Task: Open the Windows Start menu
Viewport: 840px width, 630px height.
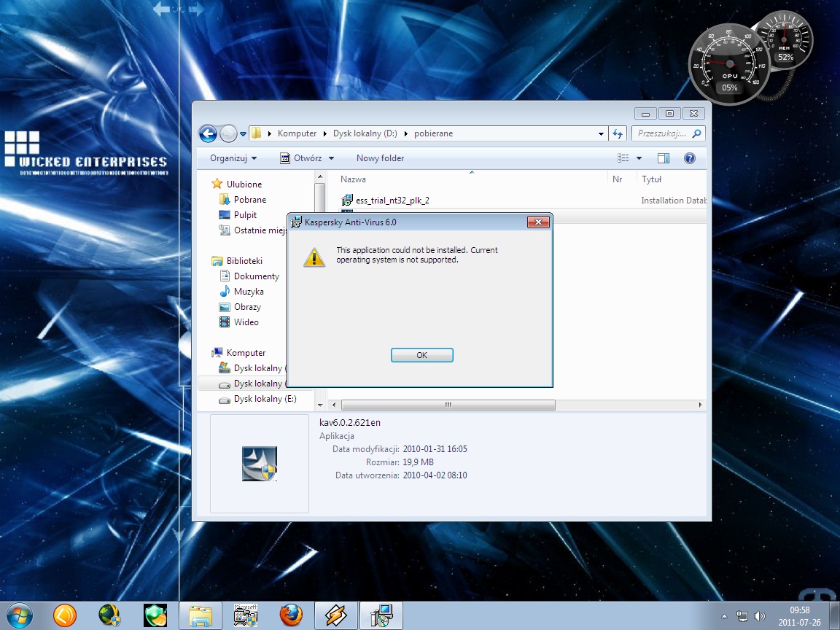Action: point(19,615)
